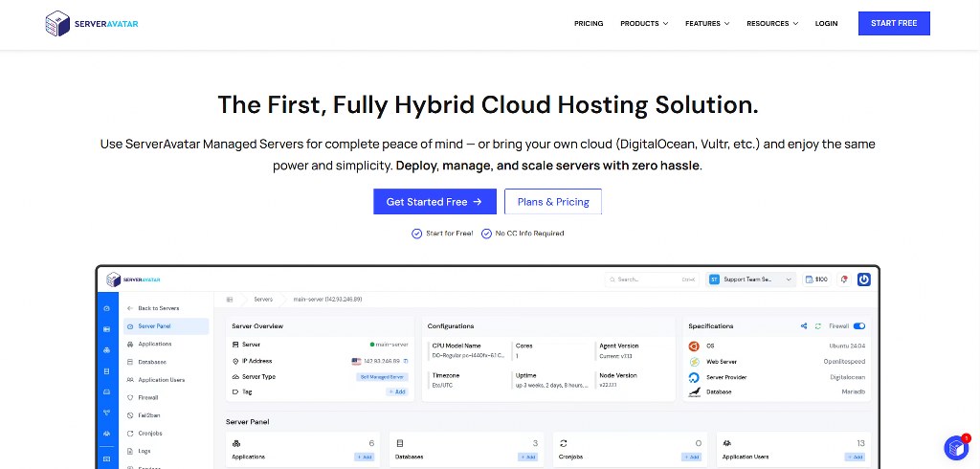Click the Get Started Free button
980x469 pixels.
[x=435, y=201]
